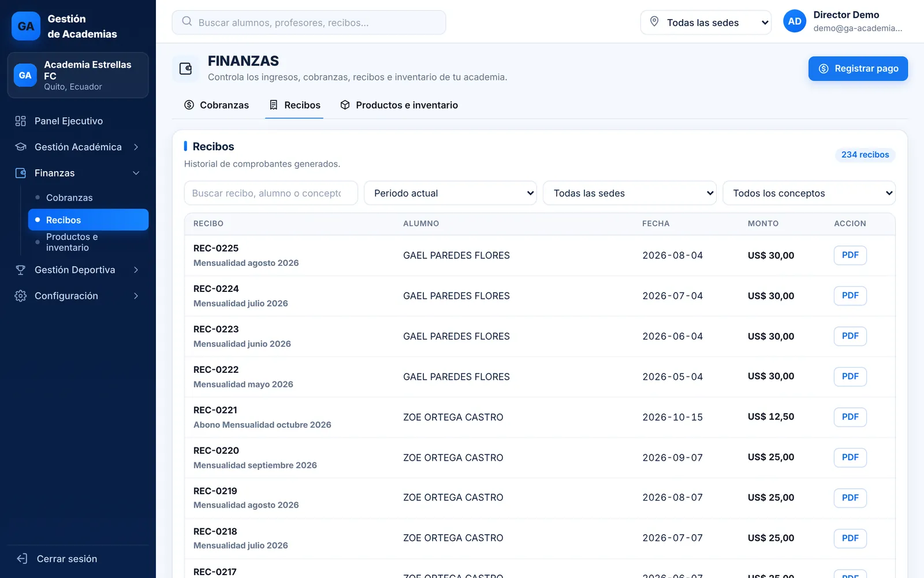Open the Periodo actual filter dropdown
Image resolution: width=924 pixels, height=578 pixels.
[x=450, y=193]
